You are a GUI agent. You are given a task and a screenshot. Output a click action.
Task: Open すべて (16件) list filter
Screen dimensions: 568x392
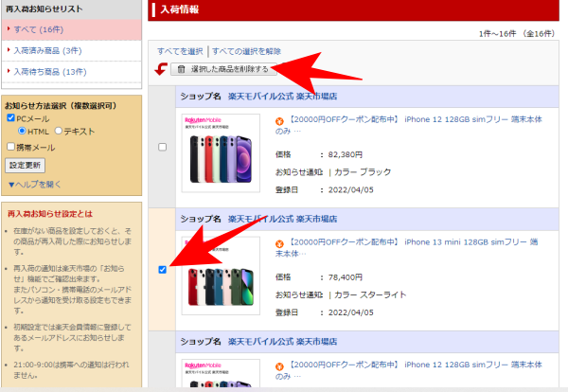(39, 29)
